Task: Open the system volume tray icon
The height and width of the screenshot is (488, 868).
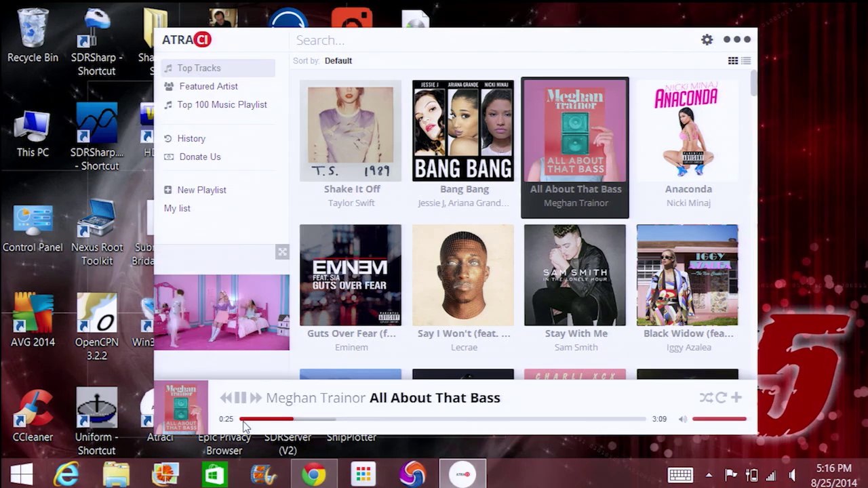Action: click(792, 475)
